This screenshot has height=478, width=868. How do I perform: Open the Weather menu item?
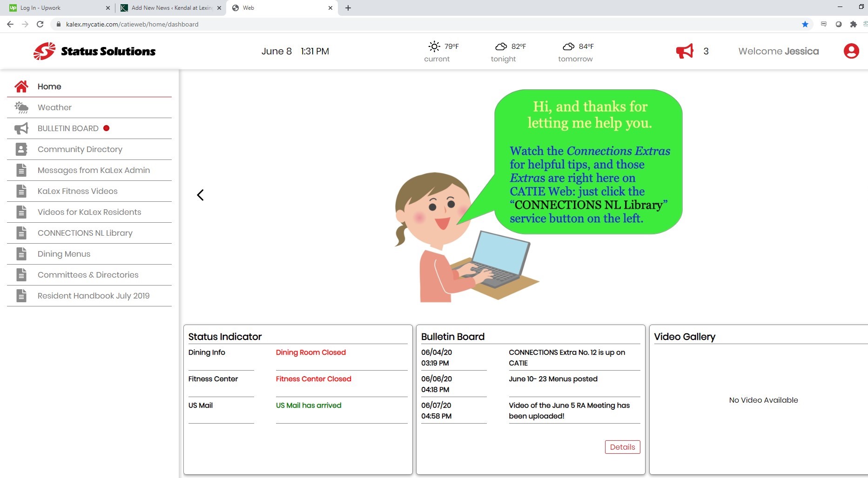pos(89,107)
